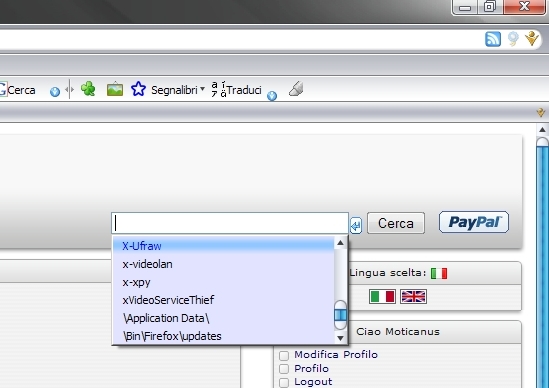Screen dimensions: 549x388
Task: Toggle the Logout checkbox
Action: (284, 382)
